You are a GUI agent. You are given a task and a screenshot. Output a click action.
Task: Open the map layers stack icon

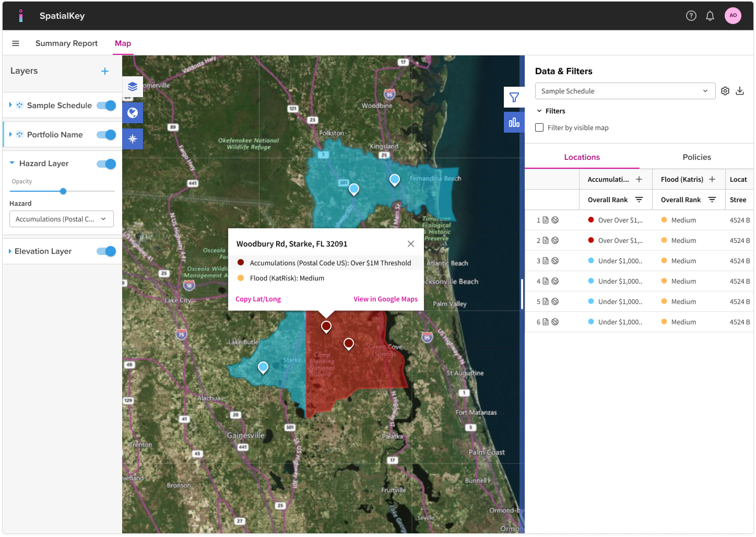tap(133, 87)
